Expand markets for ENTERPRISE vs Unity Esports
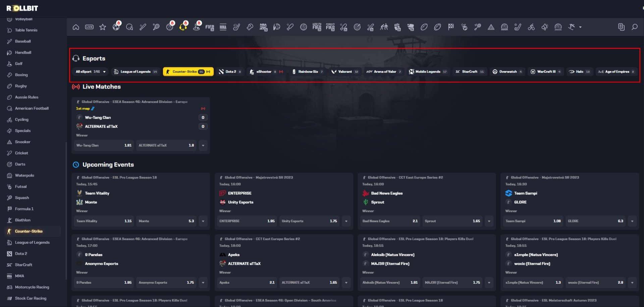 [x=346, y=221]
